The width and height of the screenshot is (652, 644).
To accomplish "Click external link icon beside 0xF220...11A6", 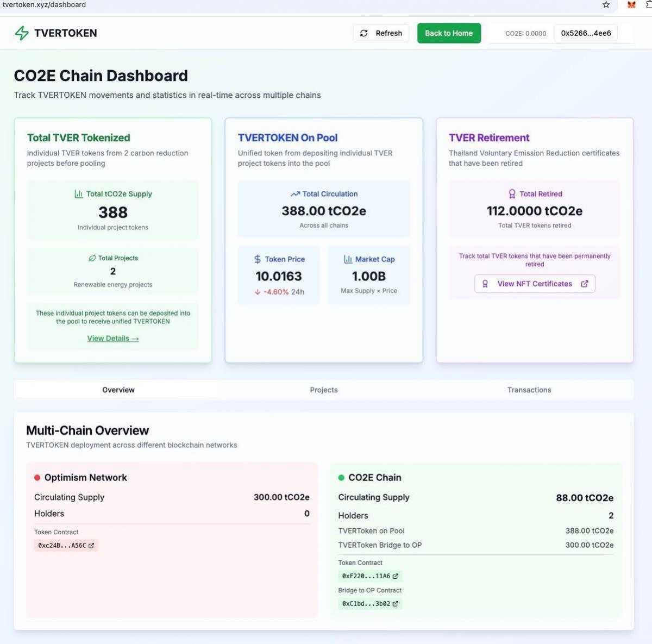I will point(395,576).
